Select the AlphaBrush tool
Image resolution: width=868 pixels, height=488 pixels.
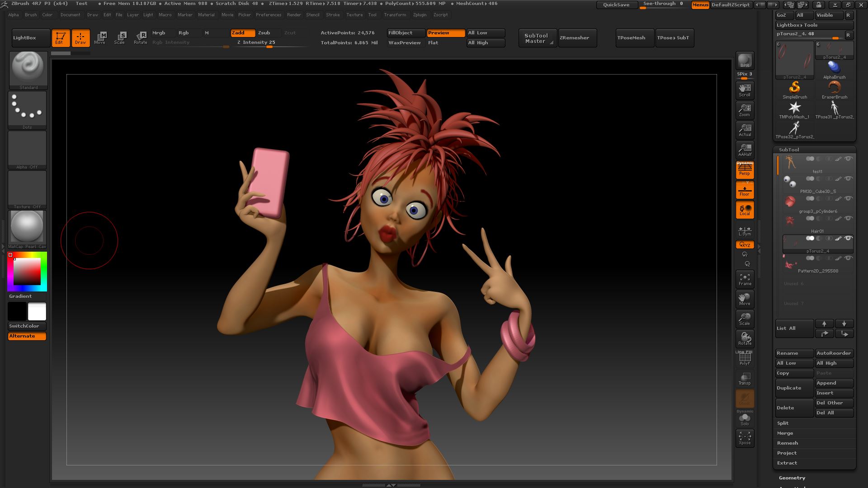pos(834,70)
